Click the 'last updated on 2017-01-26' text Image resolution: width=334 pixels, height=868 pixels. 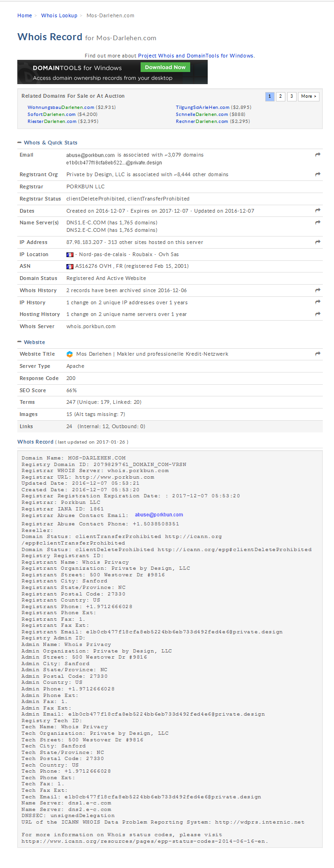coord(92,442)
